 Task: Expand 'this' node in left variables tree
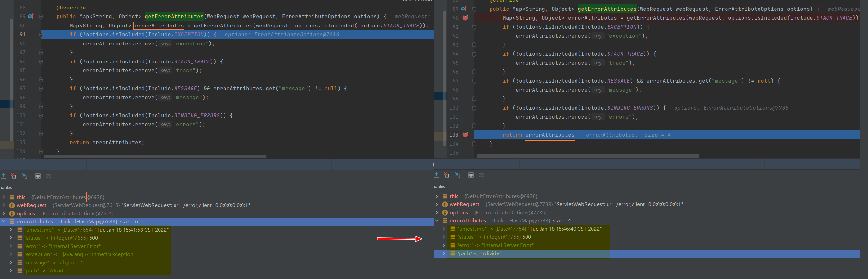point(4,197)
